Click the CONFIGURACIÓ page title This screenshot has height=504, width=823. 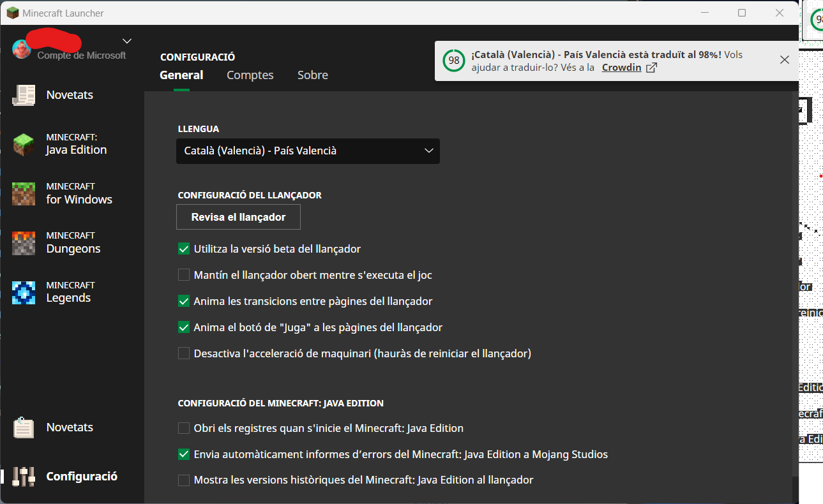tap(198, 57)
